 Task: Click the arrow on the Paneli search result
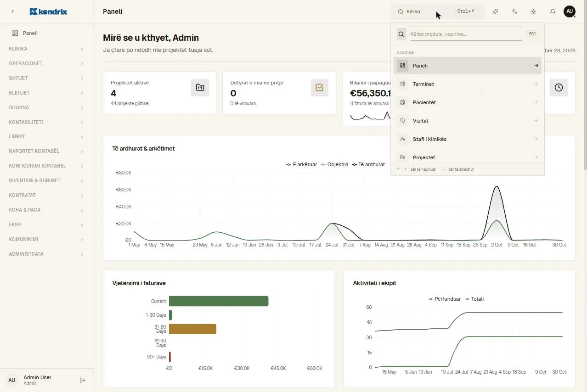tap(536, 66)
